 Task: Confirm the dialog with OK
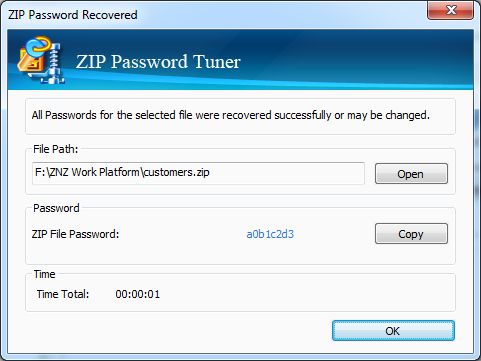[x=393, y=331]
